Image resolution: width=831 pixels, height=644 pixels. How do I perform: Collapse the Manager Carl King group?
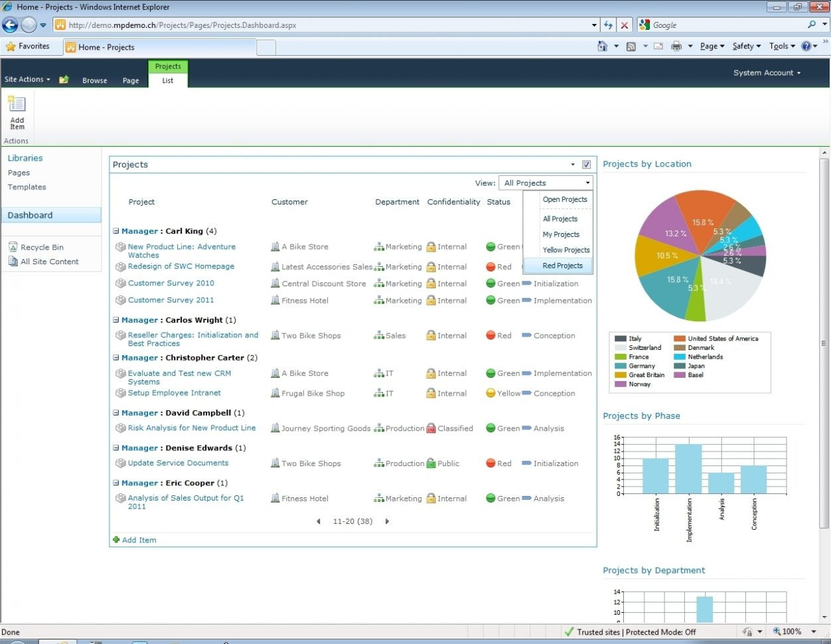click(115, 230)
